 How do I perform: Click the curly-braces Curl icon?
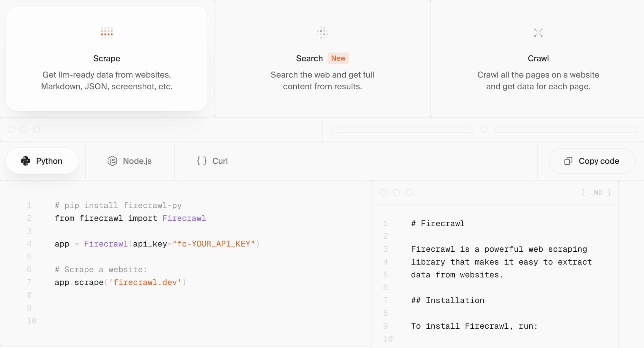pos(201,161)
